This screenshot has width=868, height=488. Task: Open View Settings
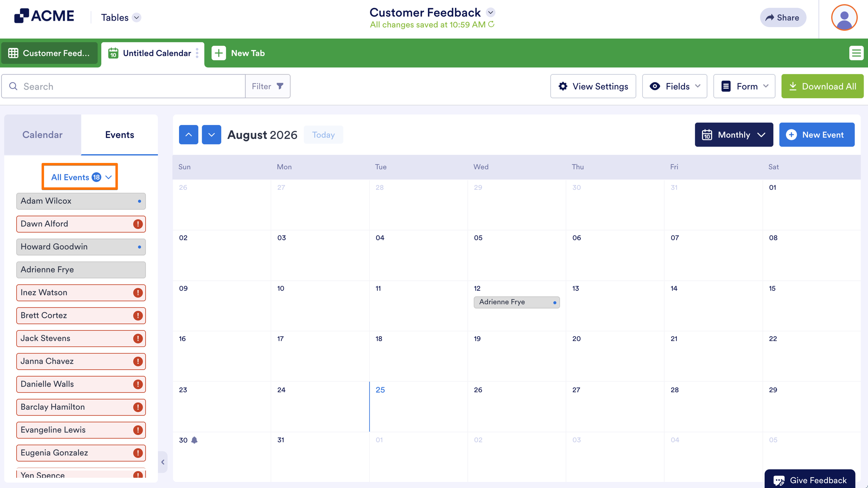593,86
